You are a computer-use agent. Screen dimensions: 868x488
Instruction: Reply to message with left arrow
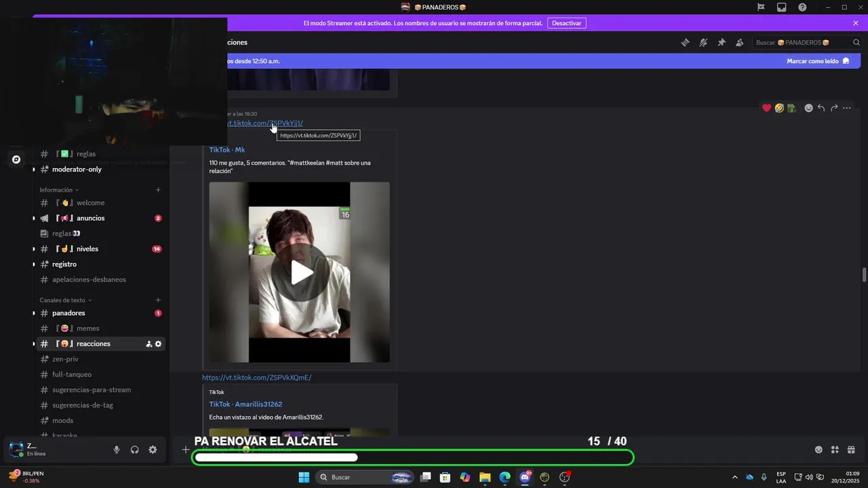pyautogui.click(x=821, y=108)
